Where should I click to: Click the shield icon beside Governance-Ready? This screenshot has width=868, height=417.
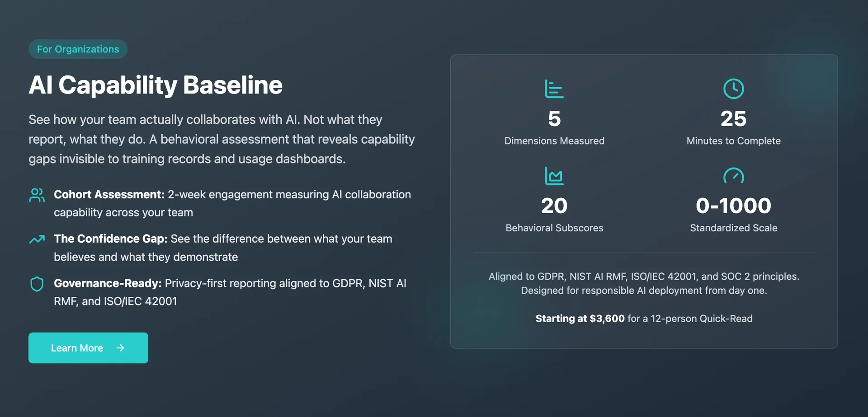(37, 284)
